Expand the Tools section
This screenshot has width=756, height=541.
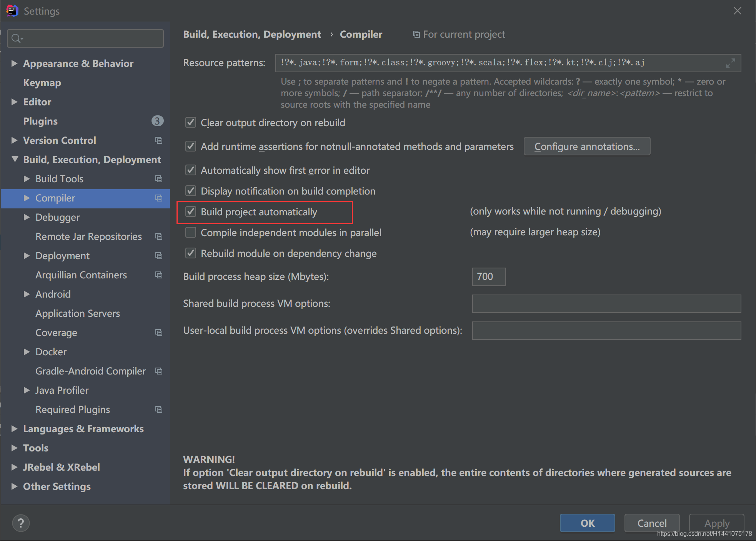pos(14,448)
